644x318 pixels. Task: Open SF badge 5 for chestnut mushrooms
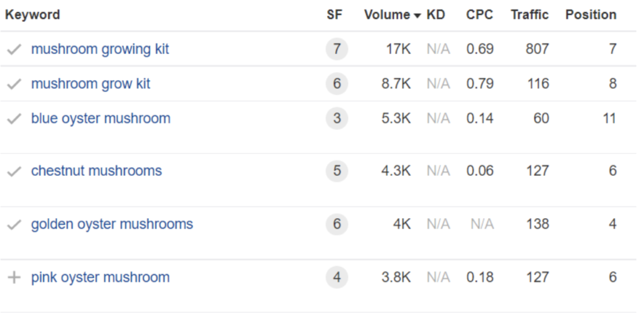(336, 171)
